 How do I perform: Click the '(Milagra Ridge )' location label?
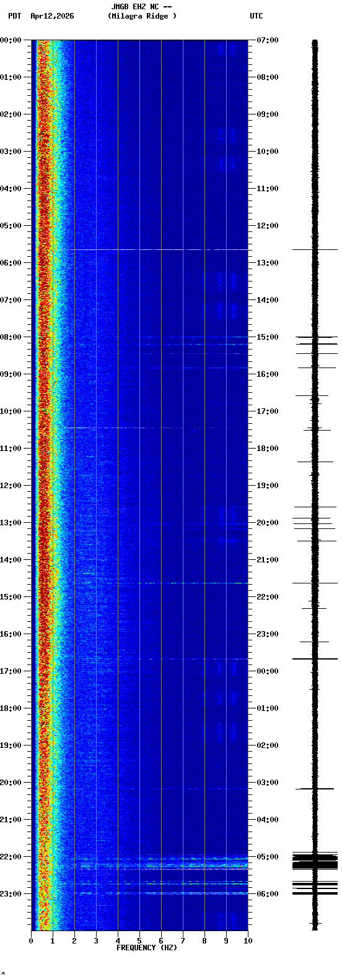[142, 16]
